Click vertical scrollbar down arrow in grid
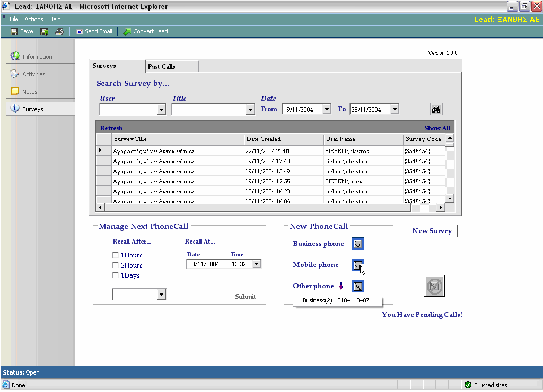The width and height of the screenshot is (543, 392). [450, 199]
